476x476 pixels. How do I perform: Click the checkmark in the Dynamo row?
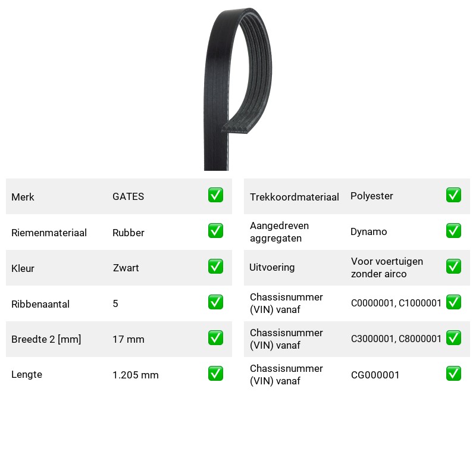453,231
